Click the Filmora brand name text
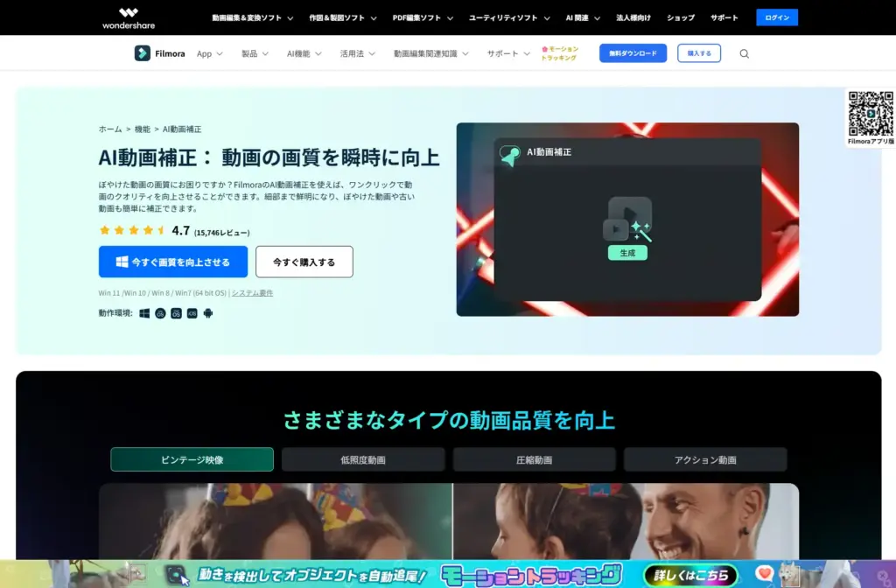Image resolution: width=896 pixels, height=588 pixels. click(170, 53)
